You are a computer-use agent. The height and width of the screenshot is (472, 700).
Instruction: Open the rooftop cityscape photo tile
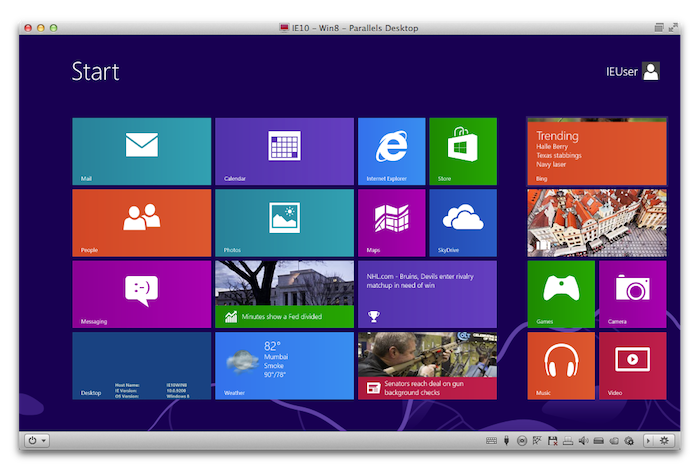point(597,223)
